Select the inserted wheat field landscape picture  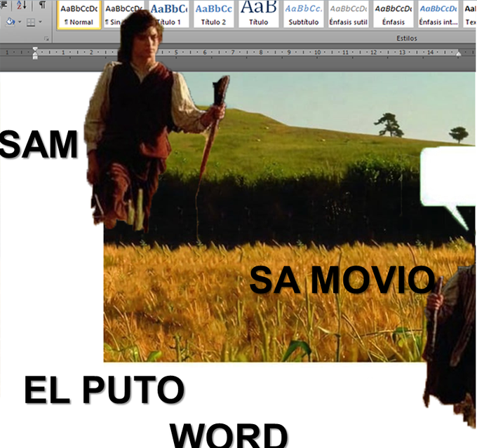289,217
